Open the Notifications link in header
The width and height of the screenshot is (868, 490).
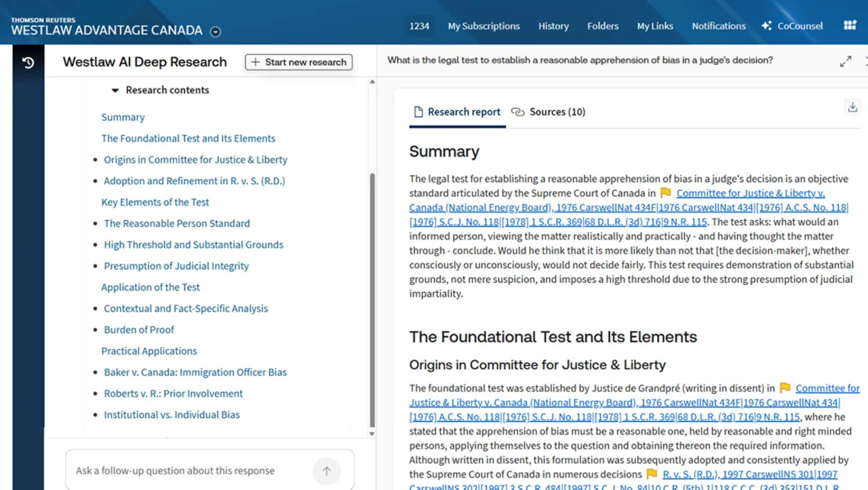718,26
